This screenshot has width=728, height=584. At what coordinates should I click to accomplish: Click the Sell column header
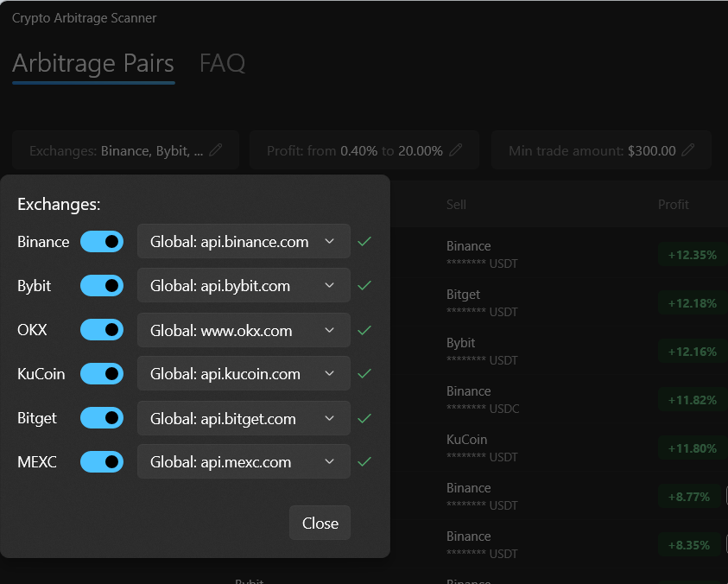click(456, 205)
